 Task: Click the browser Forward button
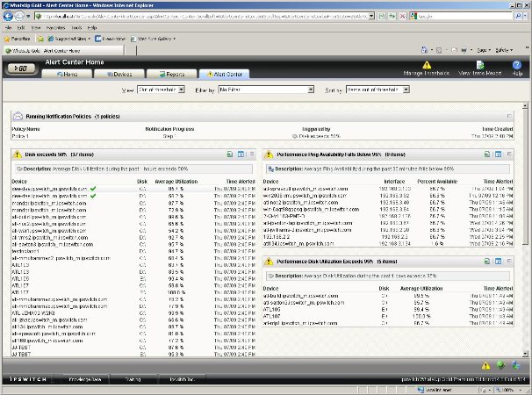pos(19,16)
